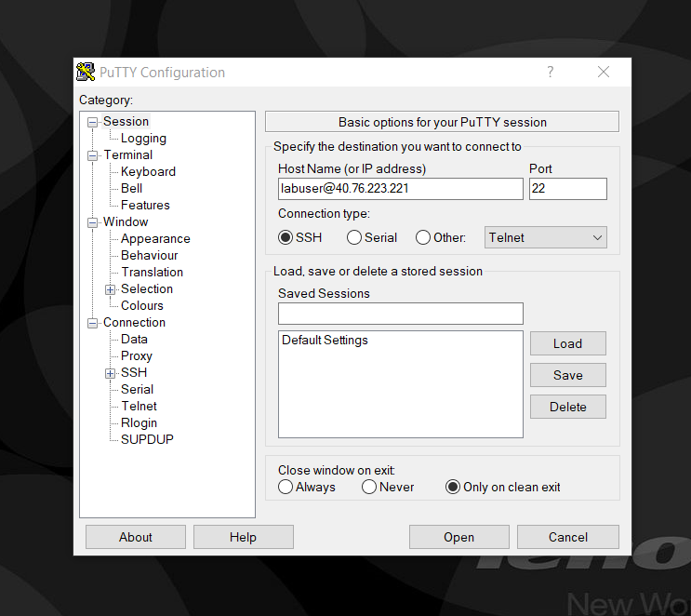Expand the SSH tree node

pyautogui.click(x=110, y=373)
